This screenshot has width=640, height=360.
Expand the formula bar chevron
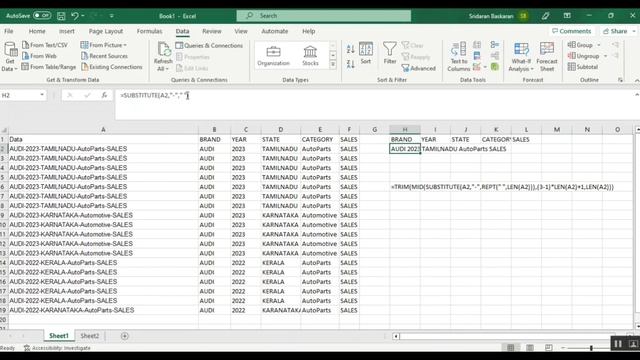click(x=636, y=95)
